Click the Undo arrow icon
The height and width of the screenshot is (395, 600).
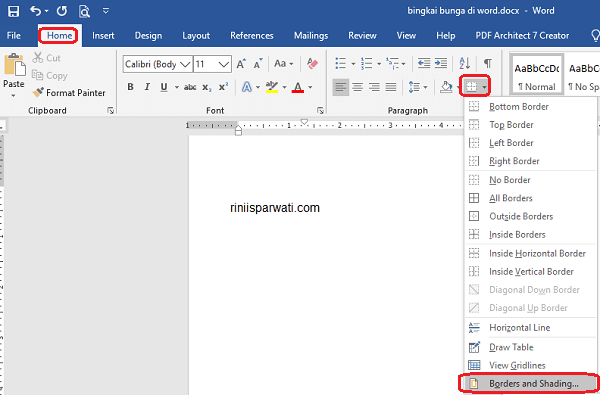[x=36, y=11]
